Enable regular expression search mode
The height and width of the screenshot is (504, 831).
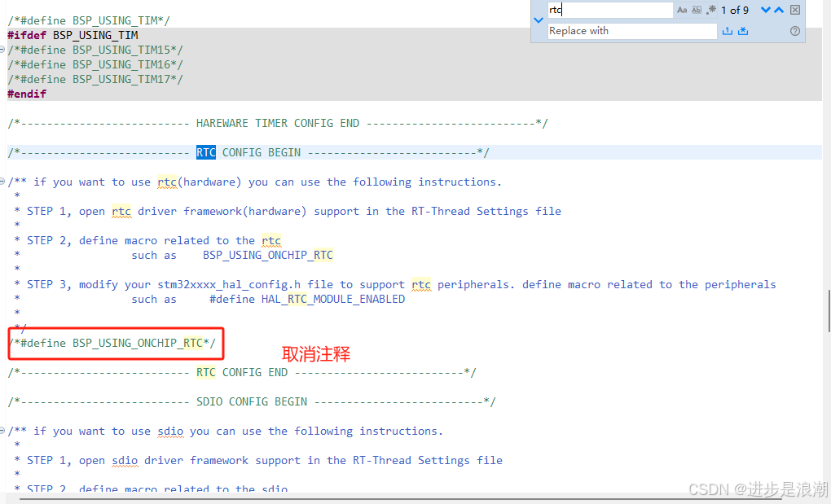coord(710,10)
